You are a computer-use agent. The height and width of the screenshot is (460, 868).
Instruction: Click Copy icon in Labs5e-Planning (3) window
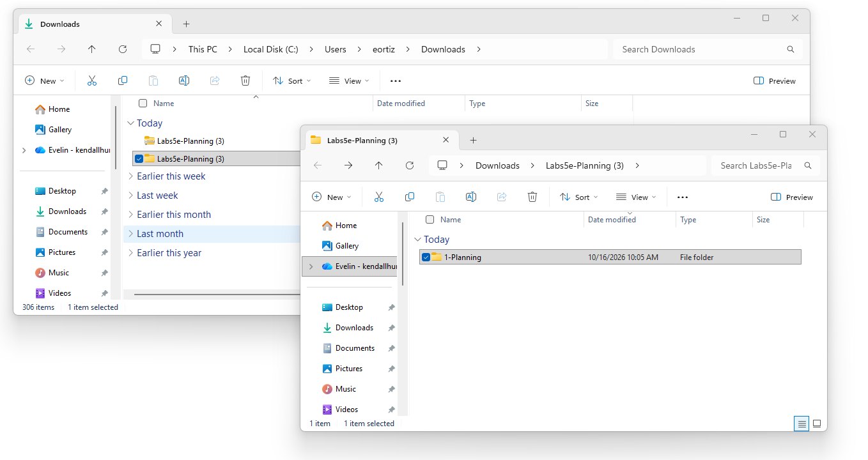pyautogui.click(x=410, y=197)
